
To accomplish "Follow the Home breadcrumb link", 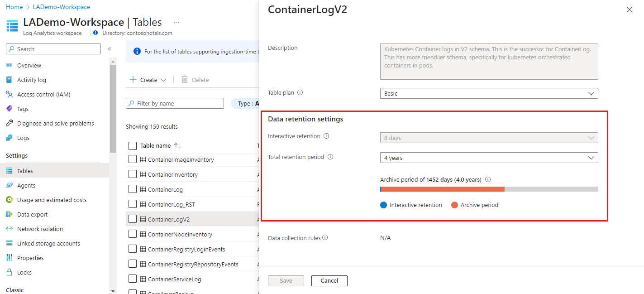I will [x=14, y=7].
